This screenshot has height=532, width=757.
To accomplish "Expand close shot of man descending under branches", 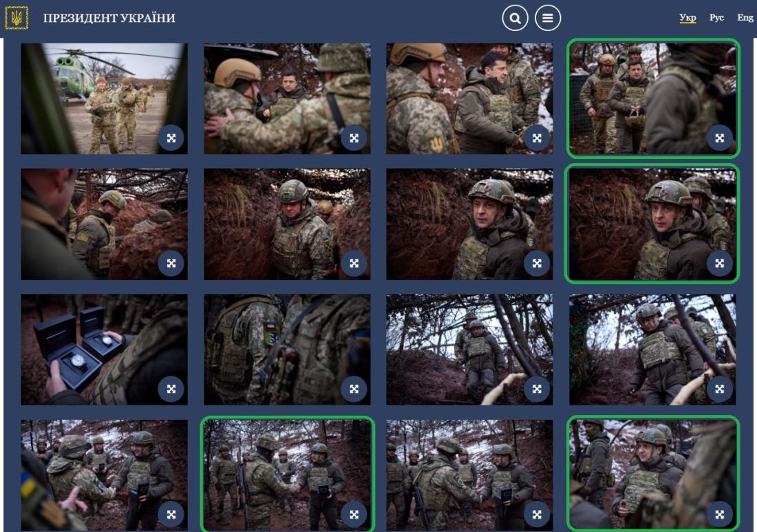I will tap(719, 389).
